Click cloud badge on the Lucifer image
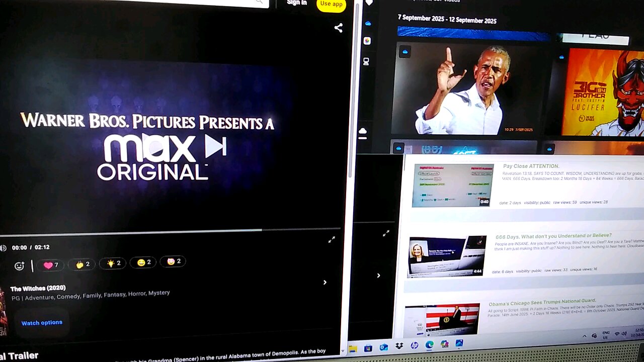The width and height of the screenshot is (644, 362). click(561, 57)
